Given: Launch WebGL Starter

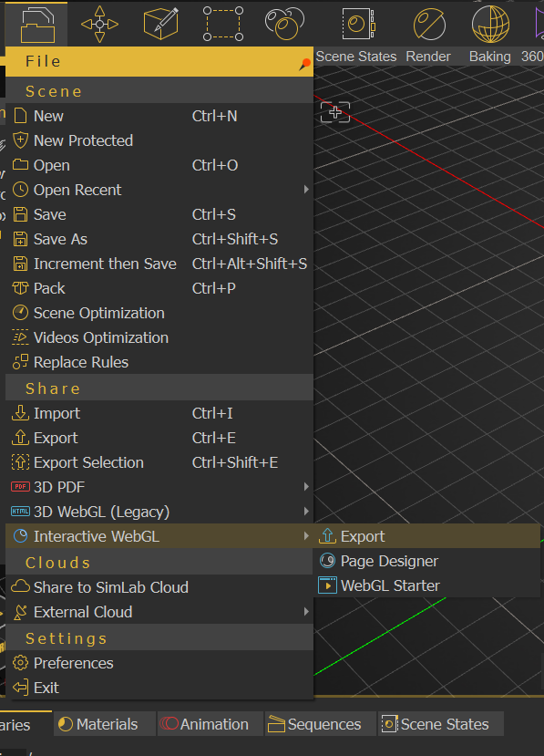Looking at the screenshot, I should [x=426, y=585].
